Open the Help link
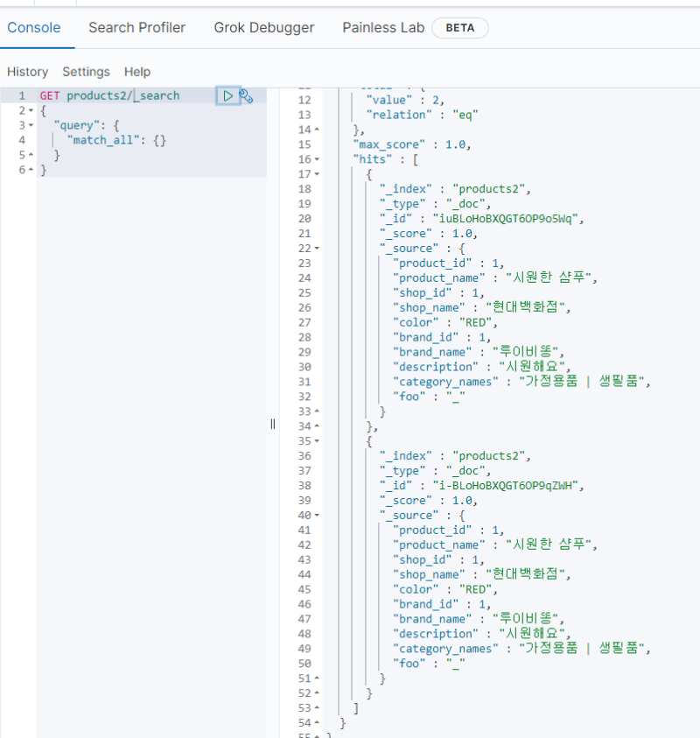Screen dimensions: 700x738 click(137, 72)
